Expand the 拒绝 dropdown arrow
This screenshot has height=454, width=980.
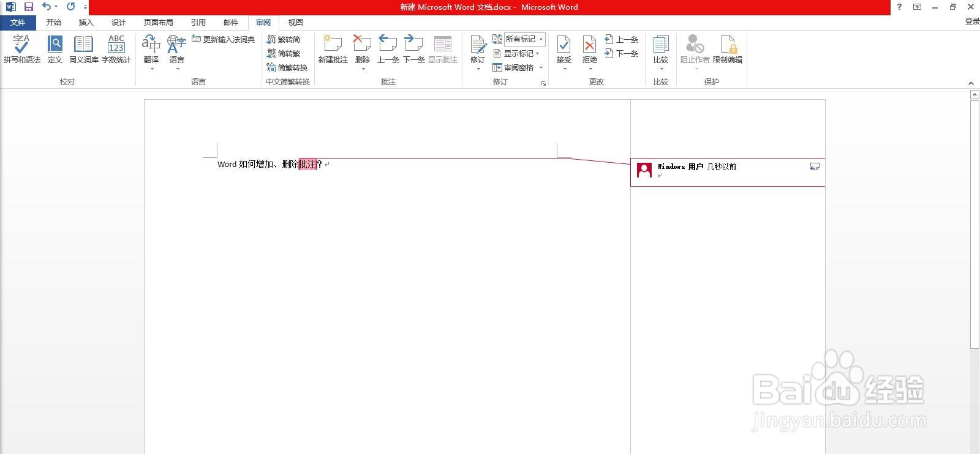pos(590,69)
